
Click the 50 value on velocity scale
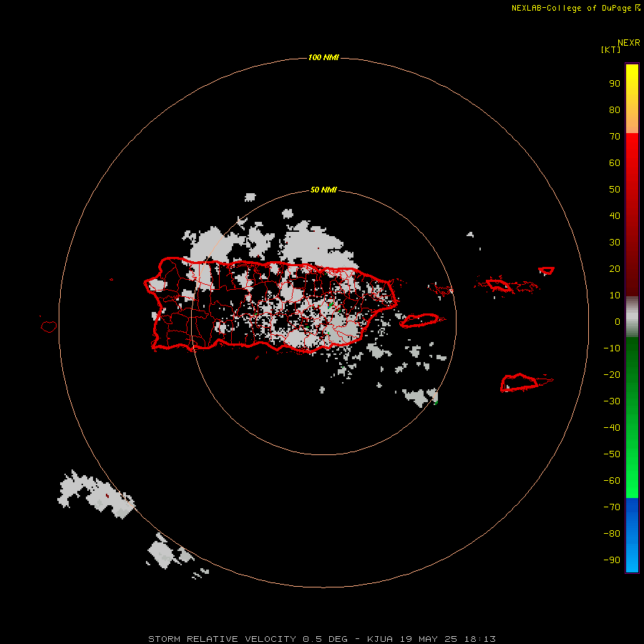[615, 190]
